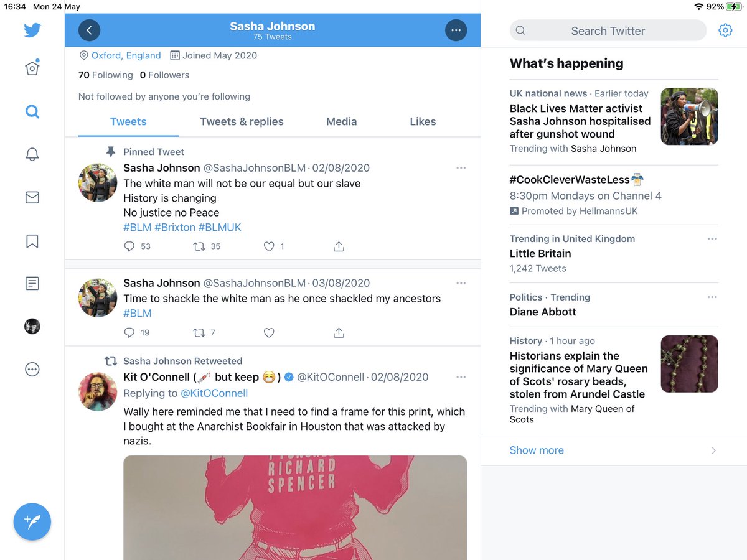The height and width of the screenshot is (560, 747).
Task: Open the #Brixton hashtag
Action: pos(175,227)
